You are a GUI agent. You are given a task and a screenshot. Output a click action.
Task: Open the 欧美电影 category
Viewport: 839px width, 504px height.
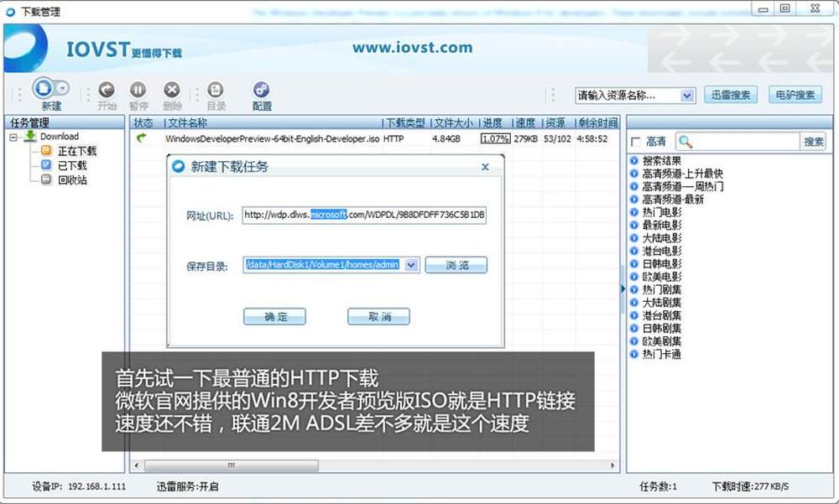[x=661, y=277]
